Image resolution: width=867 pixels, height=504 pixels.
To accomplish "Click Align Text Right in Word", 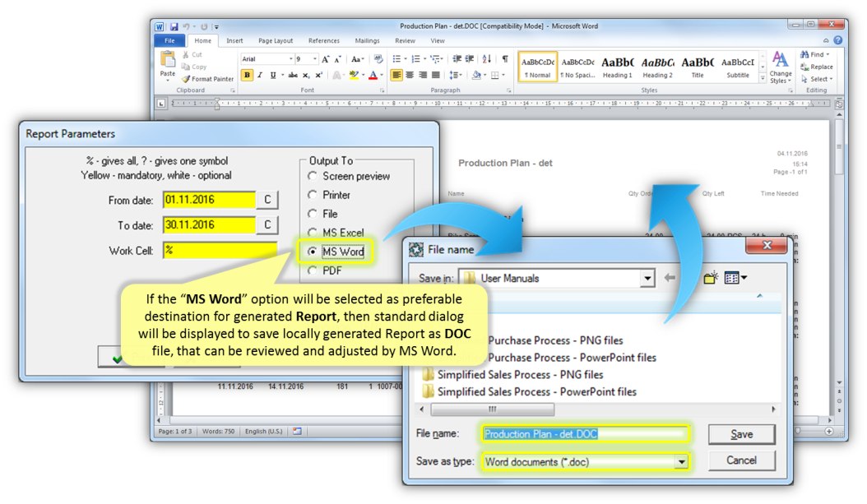I will coord(423,75).
